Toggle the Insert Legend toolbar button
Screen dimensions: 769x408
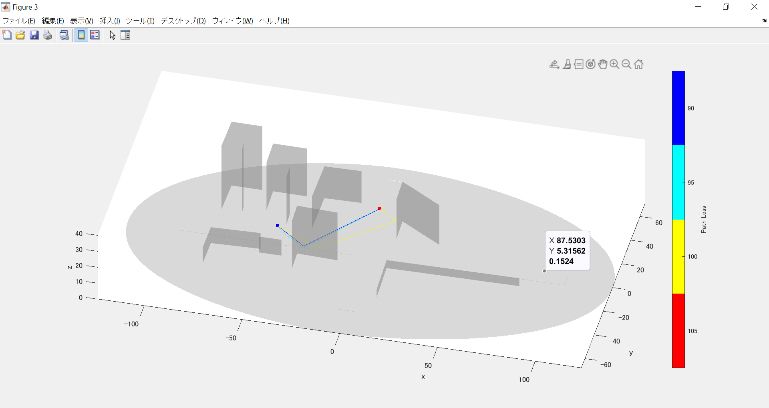pyautogui.click(x=95, y=35)
